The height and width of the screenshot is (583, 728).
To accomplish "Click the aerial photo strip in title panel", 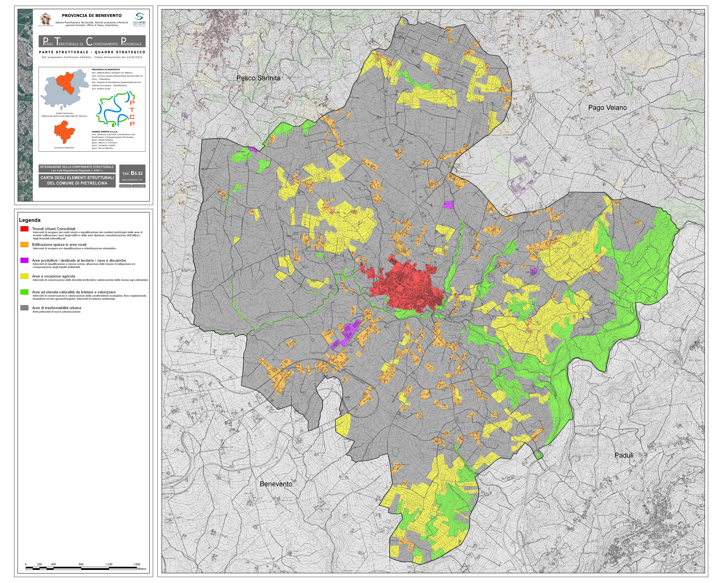I will point(25,105).
